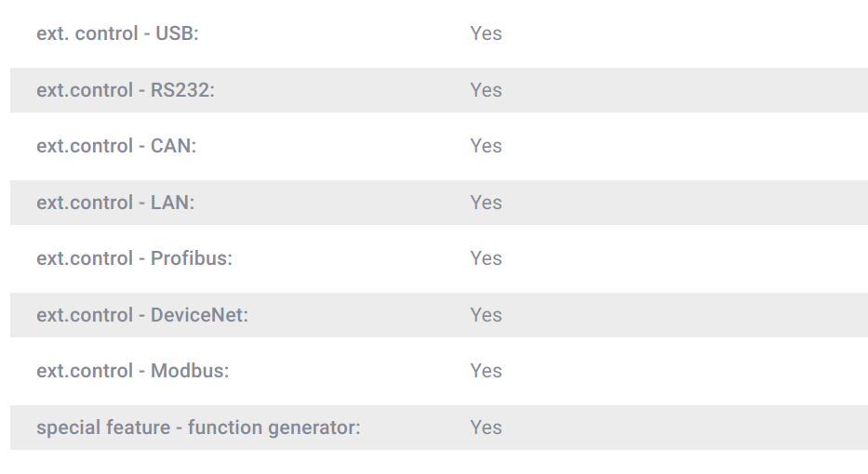Click 'ext.control' prefix in the Modbus row

click(85, 371)
